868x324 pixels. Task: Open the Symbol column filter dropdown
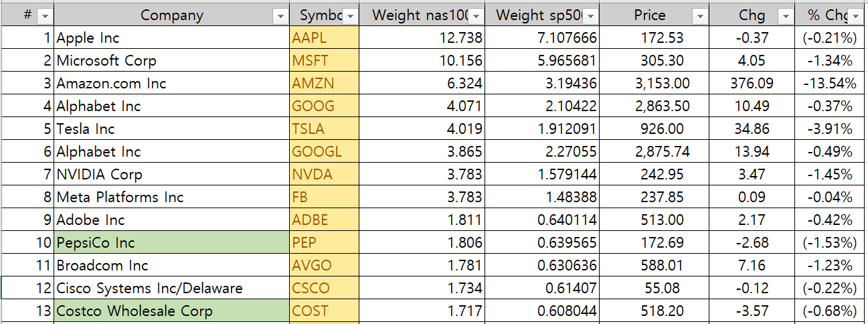click(350, 16)
